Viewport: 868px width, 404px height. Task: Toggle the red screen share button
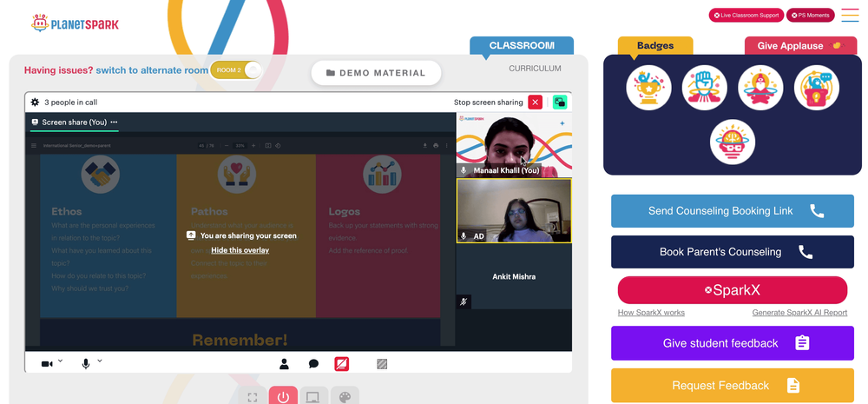341,363
